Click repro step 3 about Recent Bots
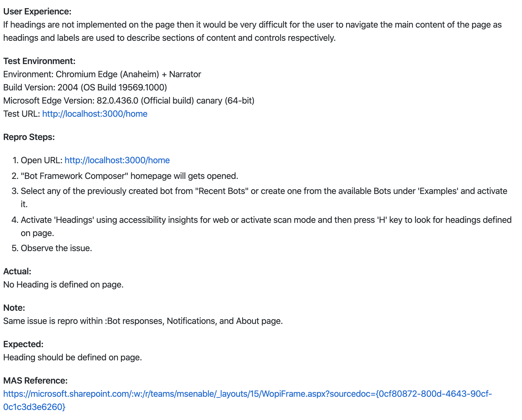The width and height of the screenshot is (522, 420). 264,198
